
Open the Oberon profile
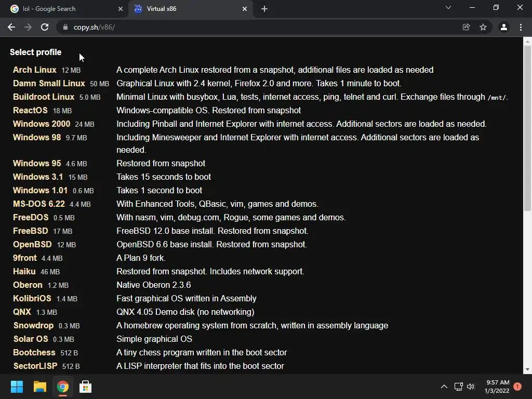(x=28, y=285)
